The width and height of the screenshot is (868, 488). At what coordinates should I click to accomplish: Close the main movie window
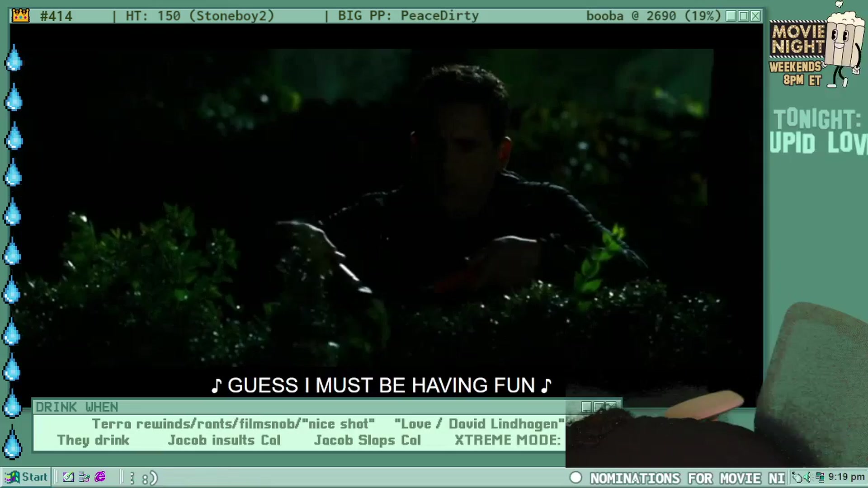click(x=755, y=16)
